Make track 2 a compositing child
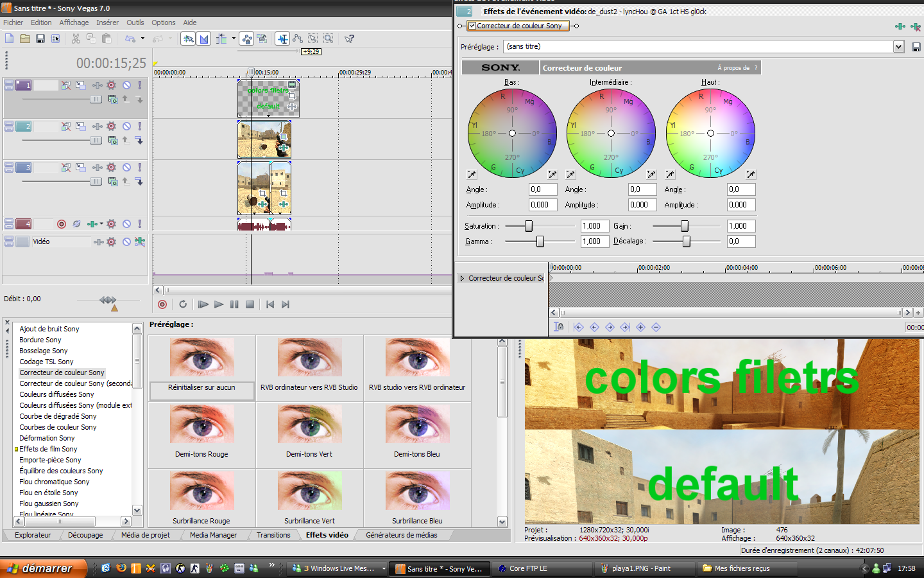The height and width of the screenshot is (578, 924). click(x=139, y=141)
